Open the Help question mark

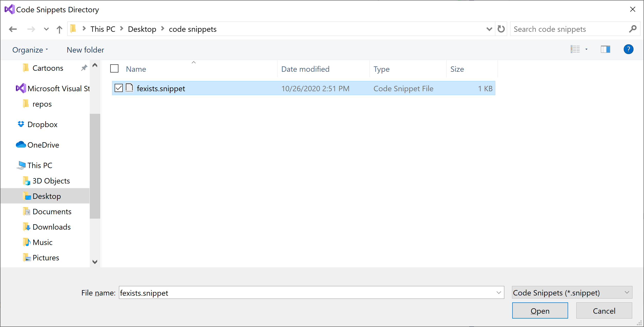628,49
